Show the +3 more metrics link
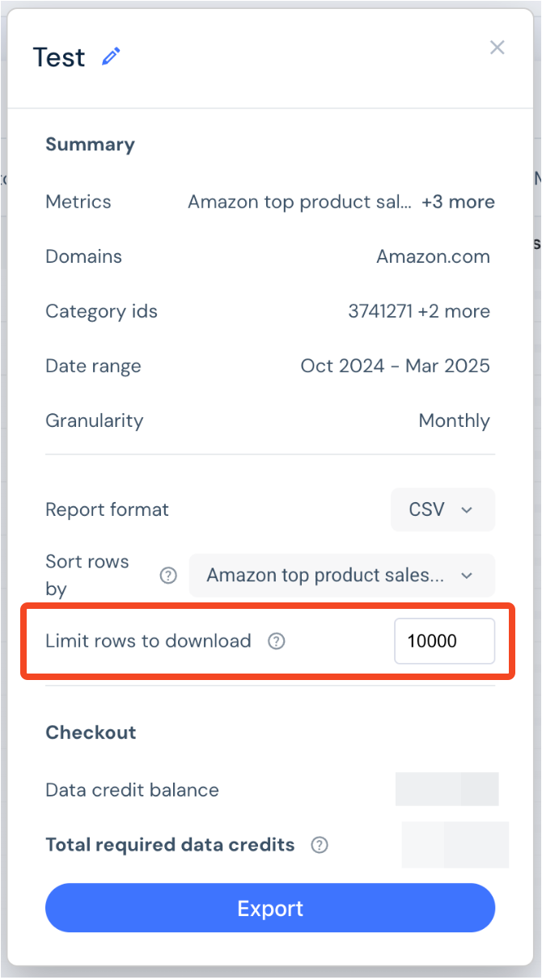Image resolution: width=542 pixels, height=980 pixels. [458, 202]
